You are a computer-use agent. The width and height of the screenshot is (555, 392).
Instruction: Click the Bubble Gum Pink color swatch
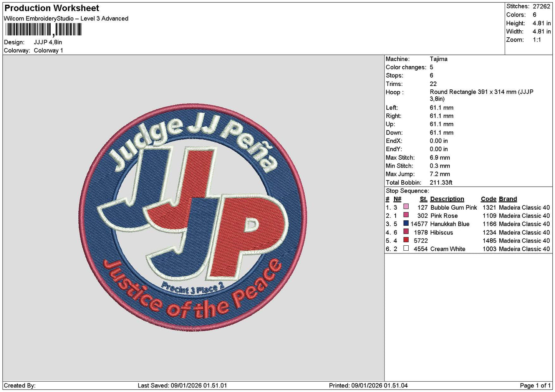(x=406, y=207)
